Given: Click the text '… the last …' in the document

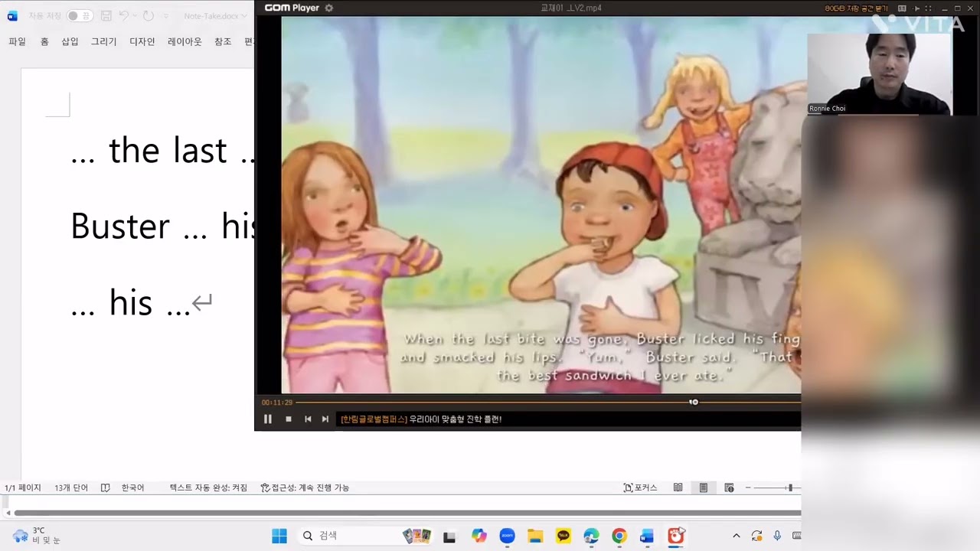Looking at the screenshot, I should pos(162,151).
